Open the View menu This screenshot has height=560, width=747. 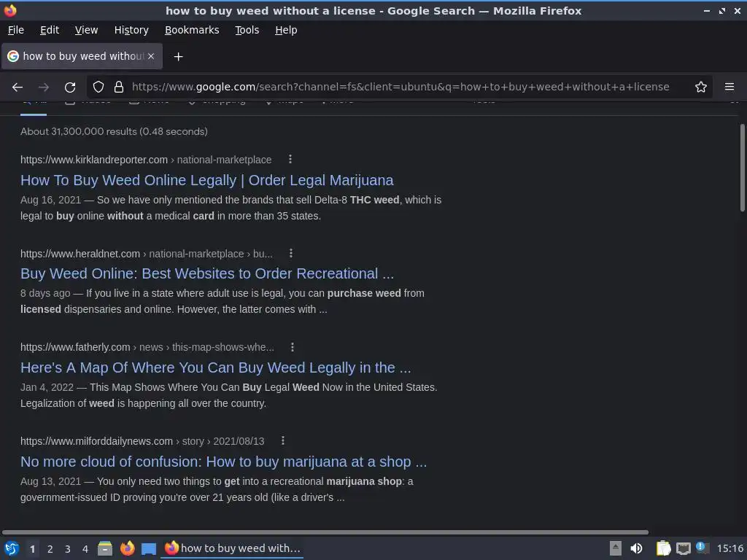click(86, 30)
